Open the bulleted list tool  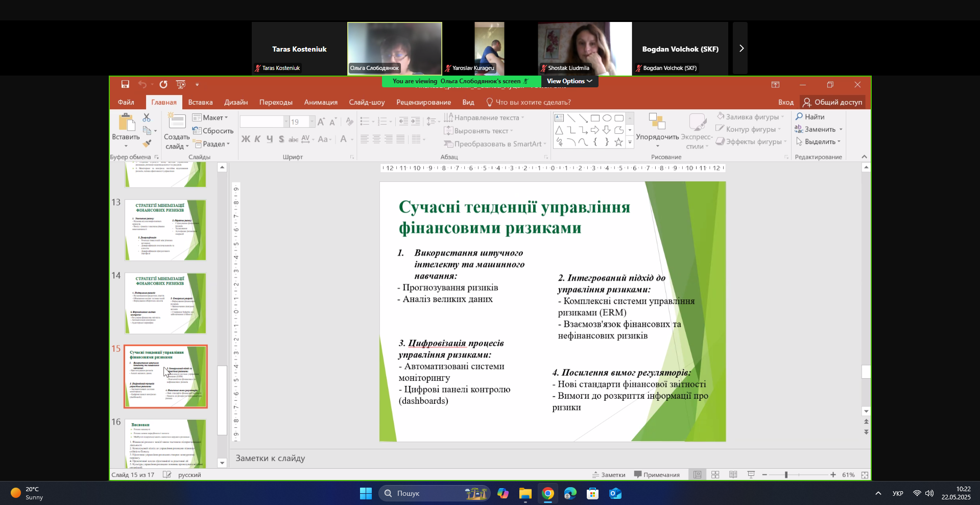tap(365, 121)
